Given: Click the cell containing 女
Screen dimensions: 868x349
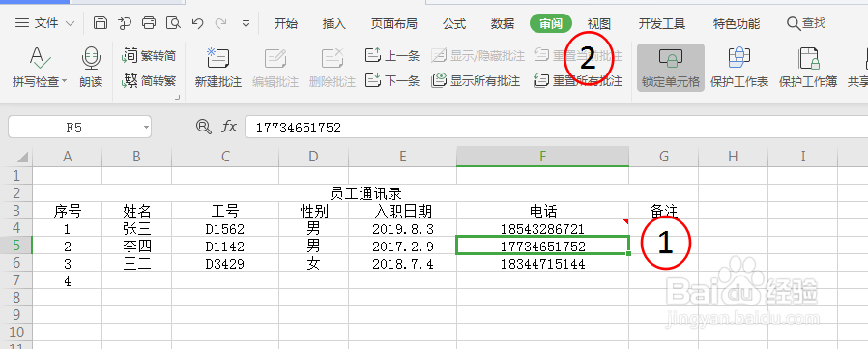Looking at the screenshot, I should coord(313,264).
